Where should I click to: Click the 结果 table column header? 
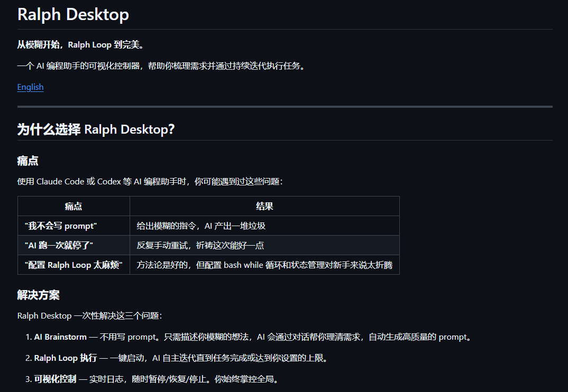tap(264, 206)
